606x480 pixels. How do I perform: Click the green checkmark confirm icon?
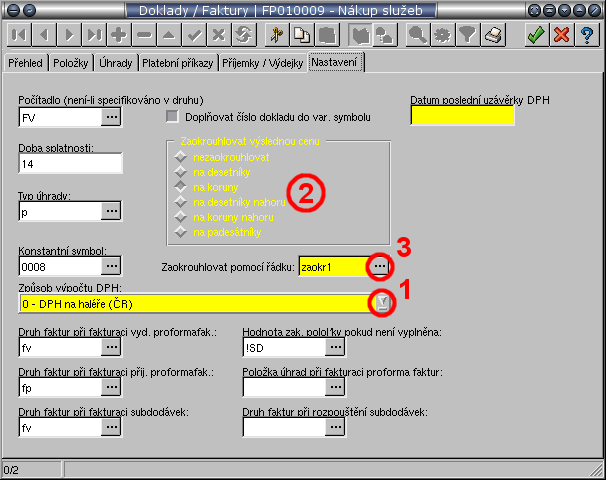[x=535, y=35]
